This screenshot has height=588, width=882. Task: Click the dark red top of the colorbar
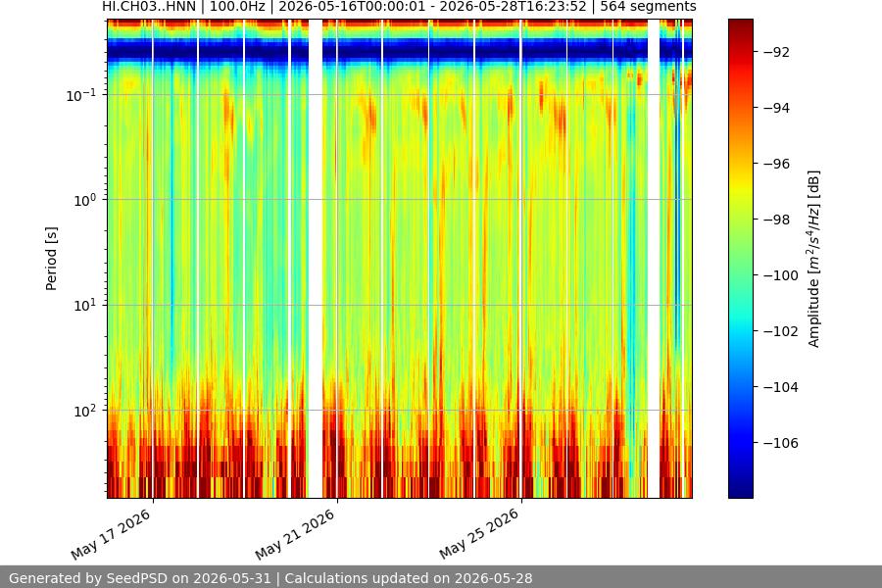740,24
